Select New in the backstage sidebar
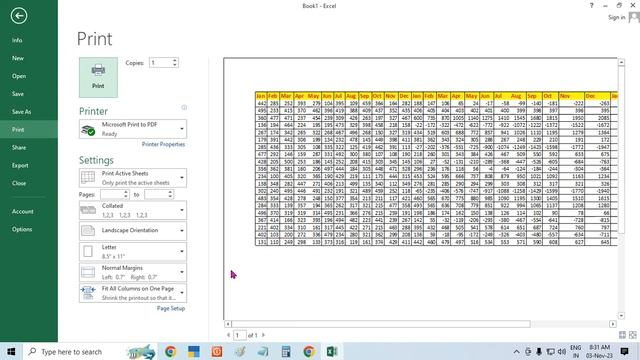 point(18,58)
